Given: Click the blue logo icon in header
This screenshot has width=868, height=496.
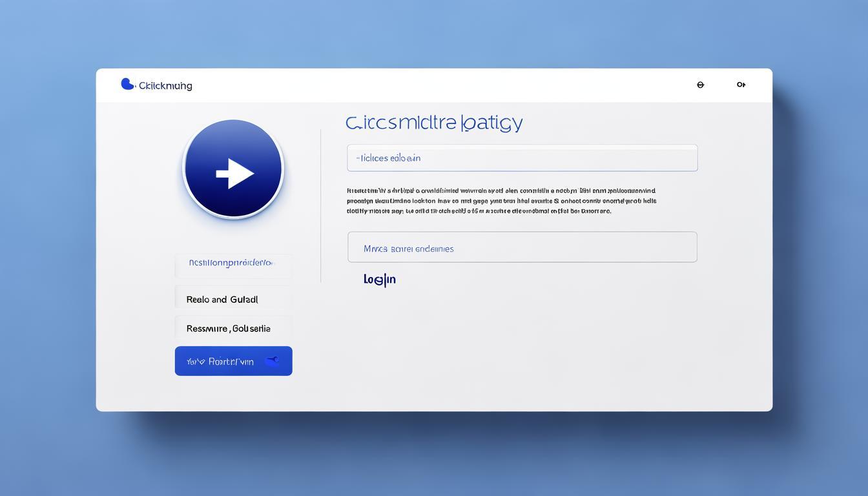Looking at the screenshot, I should (x=127, y=84).
